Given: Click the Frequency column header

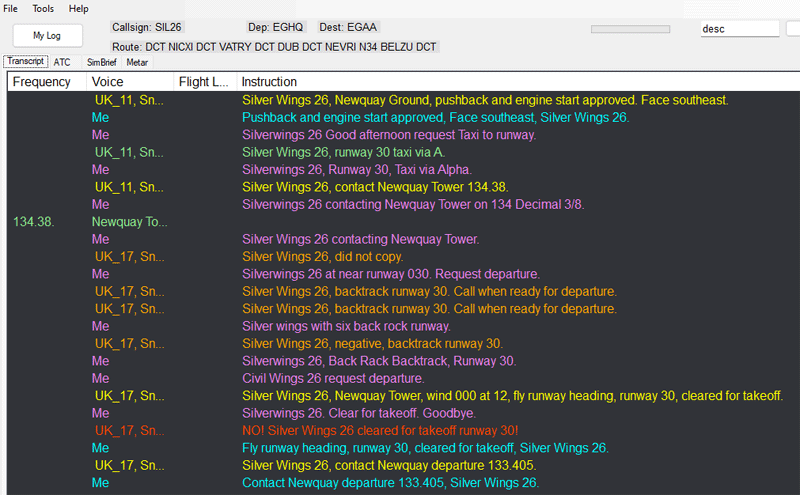Looking at the screenshot, I should click(x=42, y=82).
